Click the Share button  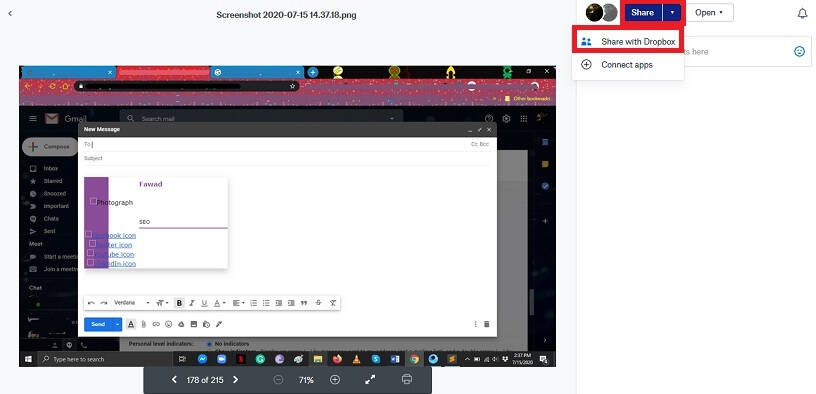coord(643,12)
